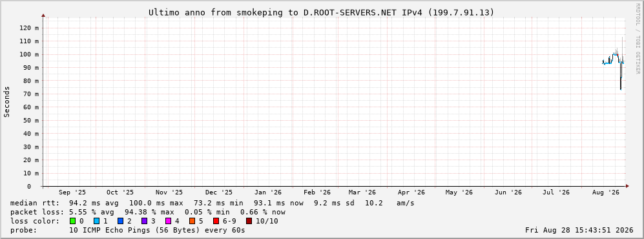Image resolution: width=644 pixels, height=239 pixels.
Task: Click the timestamp Fri Aug 28 15:43:51 2026
Action: [579, 230]
